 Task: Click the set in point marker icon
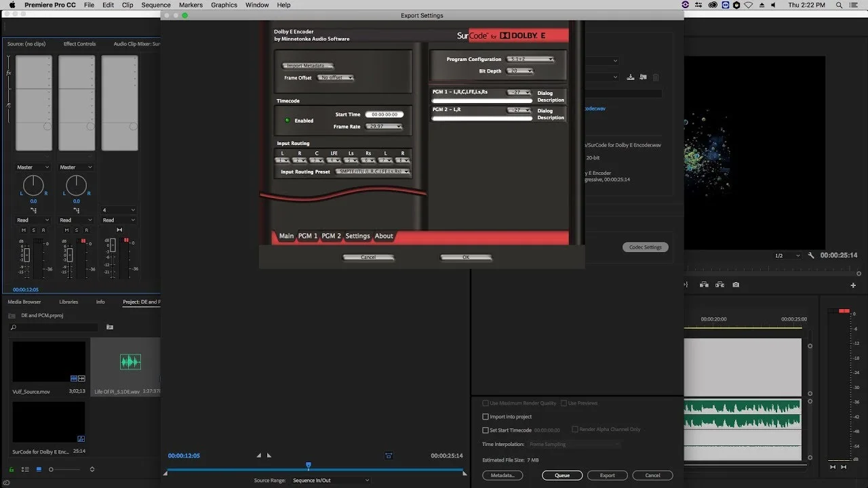259,455
